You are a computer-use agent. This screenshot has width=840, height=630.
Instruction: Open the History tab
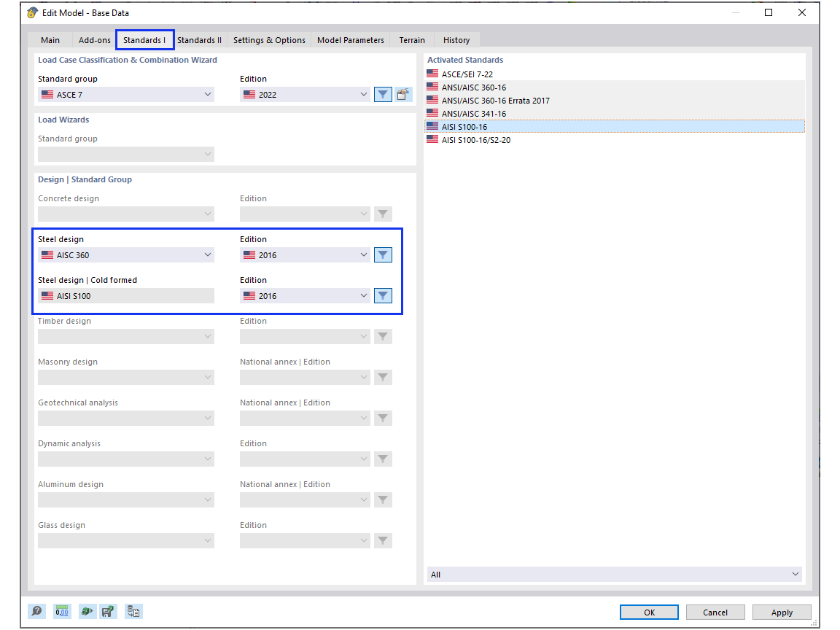456,40
